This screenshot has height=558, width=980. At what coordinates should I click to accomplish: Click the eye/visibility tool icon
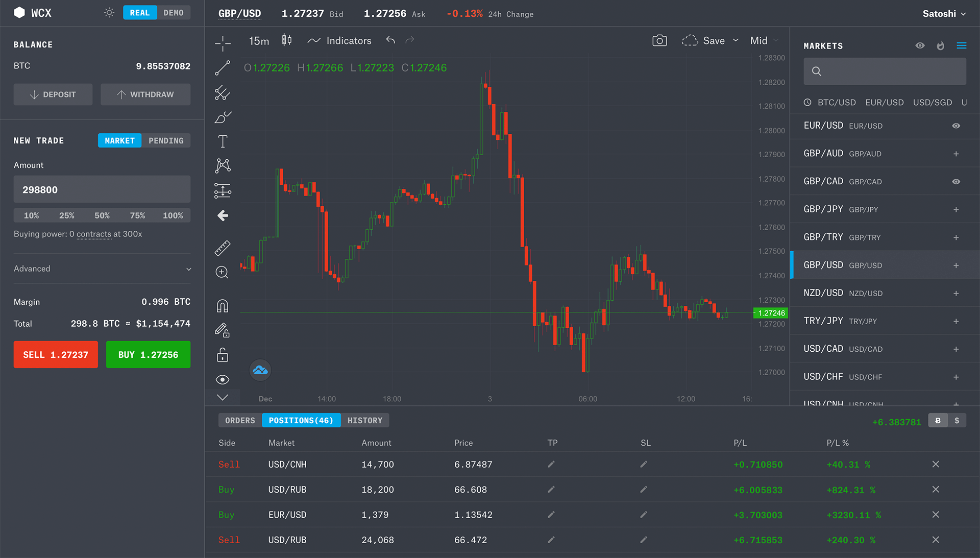[x=223, y=379]
